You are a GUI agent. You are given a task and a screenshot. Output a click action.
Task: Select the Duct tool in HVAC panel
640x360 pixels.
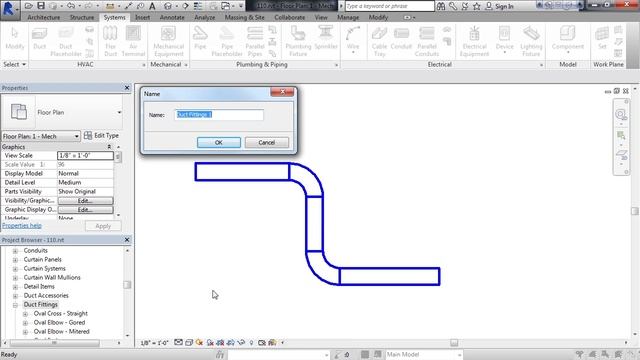coord(39,39)
